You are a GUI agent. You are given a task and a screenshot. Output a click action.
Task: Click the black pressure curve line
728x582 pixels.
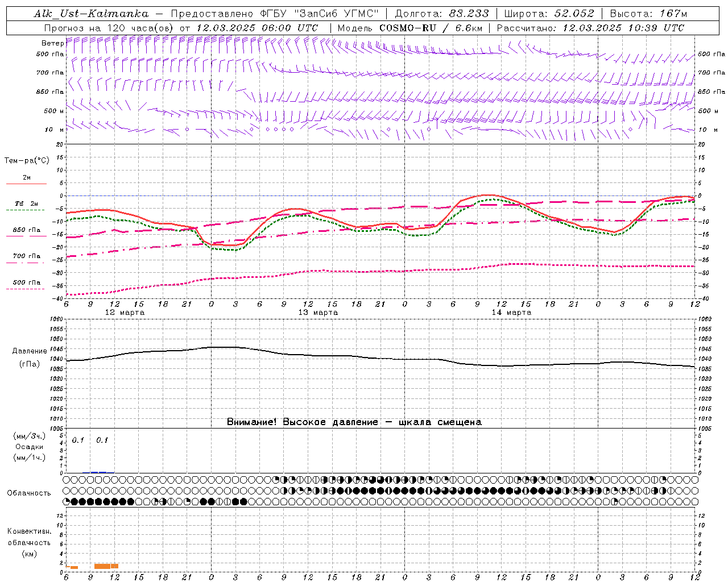click(x=380, y=357)
